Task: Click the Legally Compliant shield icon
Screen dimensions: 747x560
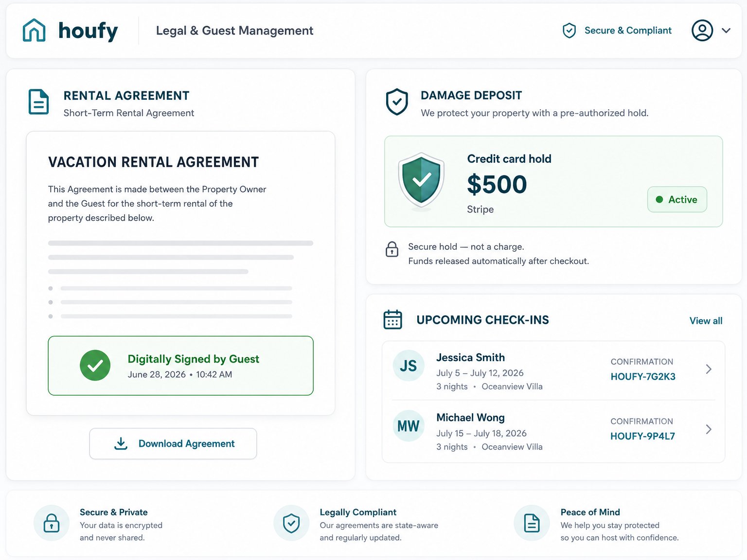Action: 291,523
